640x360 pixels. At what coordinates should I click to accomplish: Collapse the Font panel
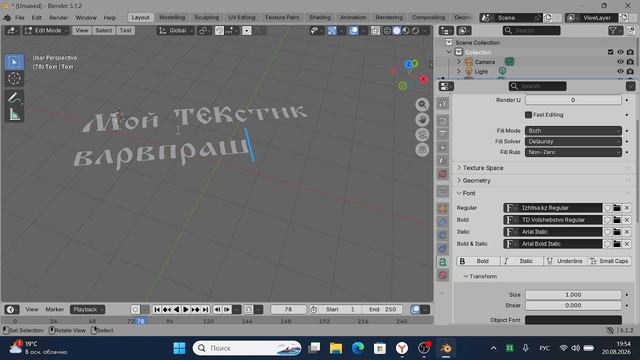(466, 193)
